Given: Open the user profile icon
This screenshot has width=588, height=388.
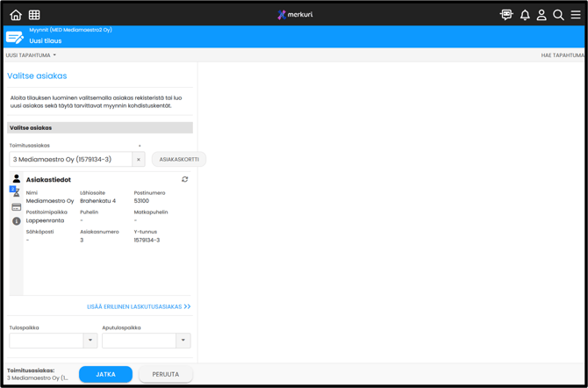Looking at the screenshot, I should [x=541, y=15].
